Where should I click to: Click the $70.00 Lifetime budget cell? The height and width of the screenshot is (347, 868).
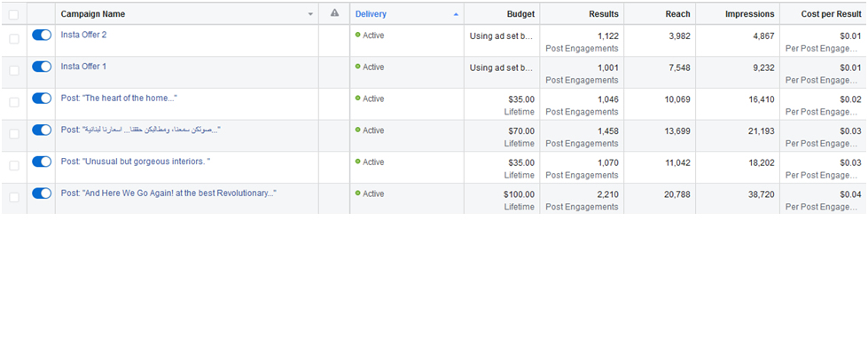pos(502,137)
